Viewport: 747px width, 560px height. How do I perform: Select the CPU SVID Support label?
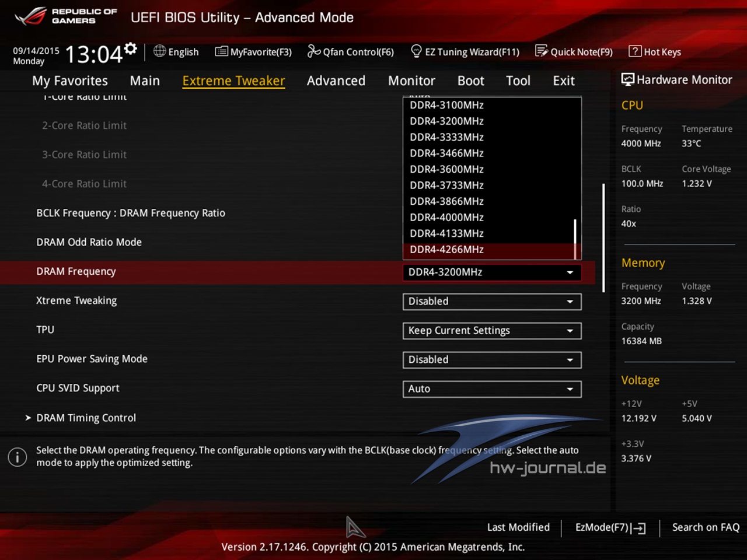pos(78,388)
